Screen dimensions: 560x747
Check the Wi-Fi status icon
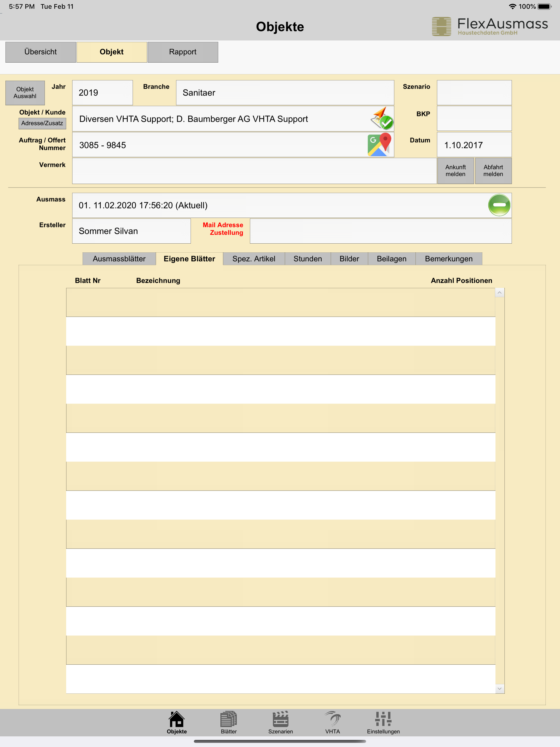pos(512,6)
